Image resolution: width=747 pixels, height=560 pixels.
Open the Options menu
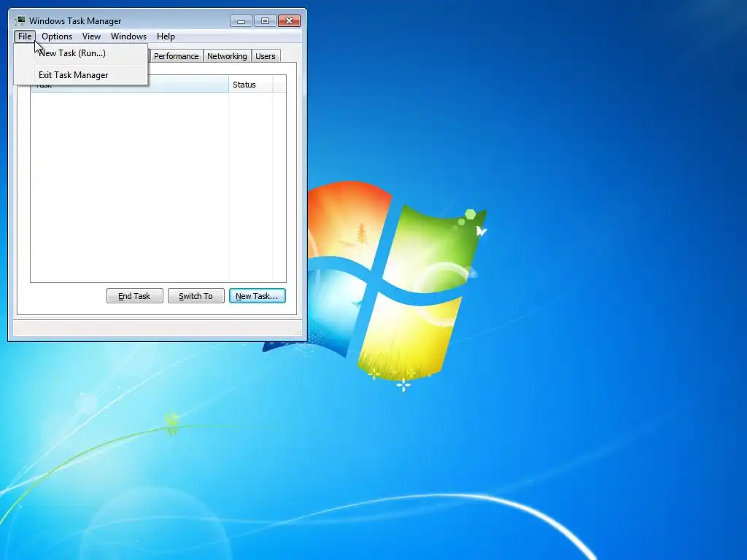click(57, 36)
